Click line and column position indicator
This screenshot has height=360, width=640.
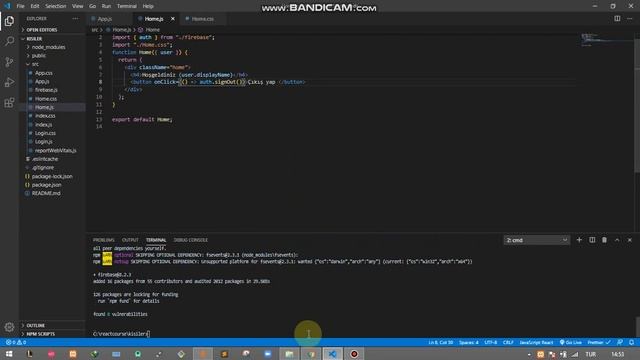pos(441,342)
